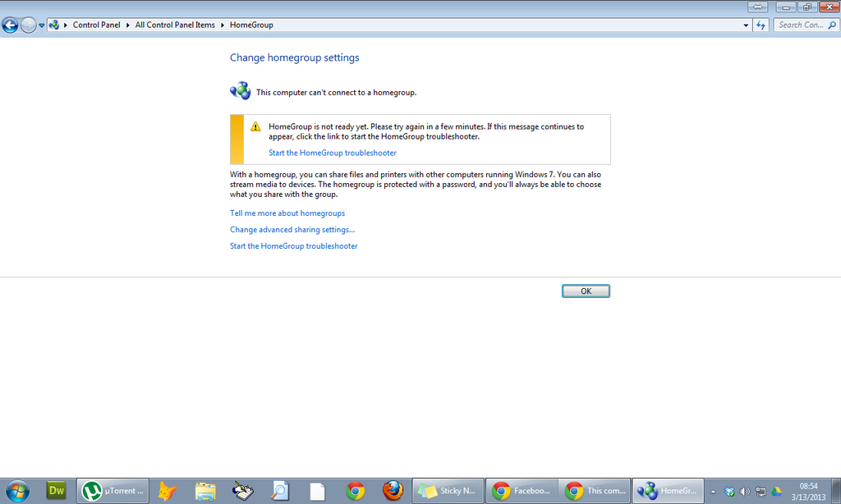
Task: Open Mozilla Firefox from the taskbar
Action: (x=393, y=490)
